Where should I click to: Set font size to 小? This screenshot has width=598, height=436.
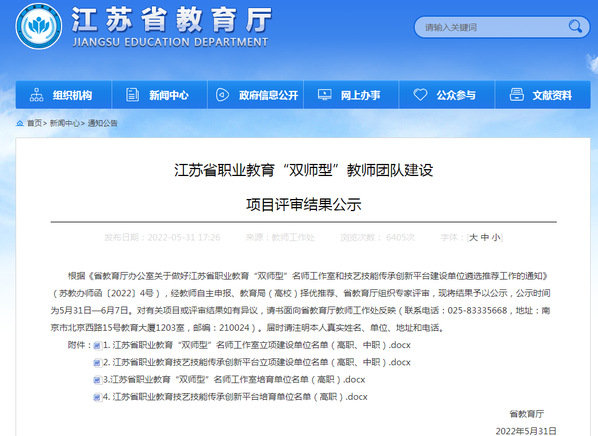tap(496, 238)
